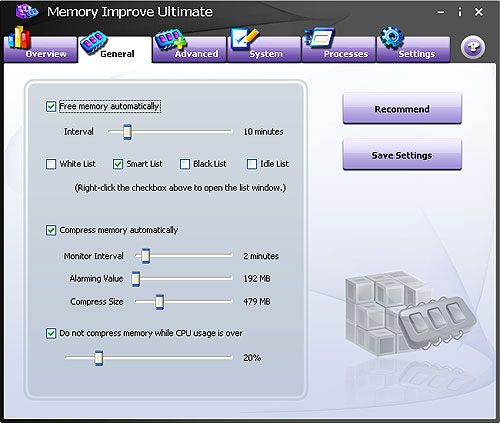Enable the White List checkbox

[51, 164]
